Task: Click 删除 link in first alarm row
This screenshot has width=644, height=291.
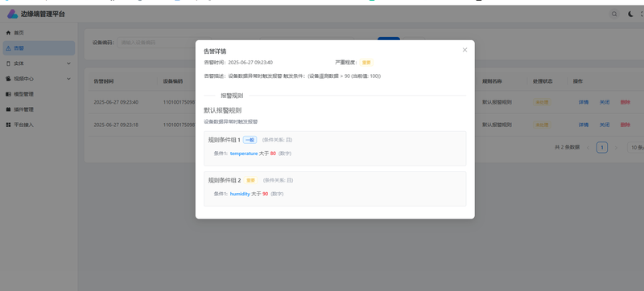Action: (x=625, y=102)
